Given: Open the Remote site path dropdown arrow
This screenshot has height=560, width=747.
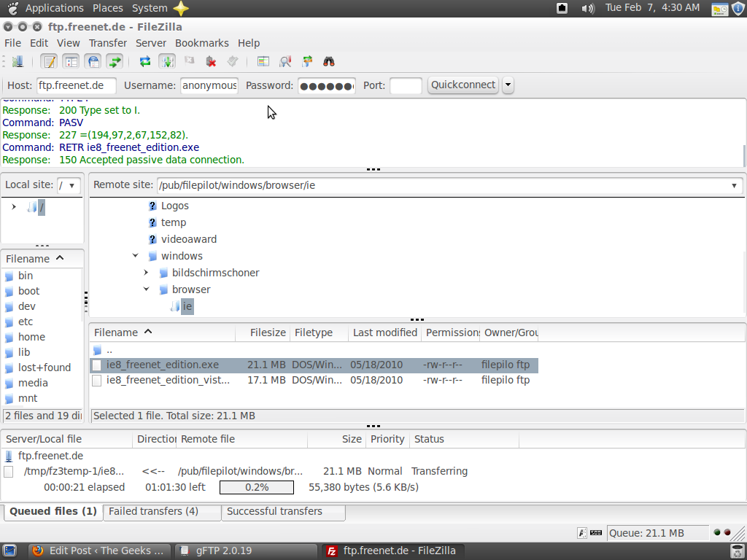Looking at the screenshot, I should point(734,185).
